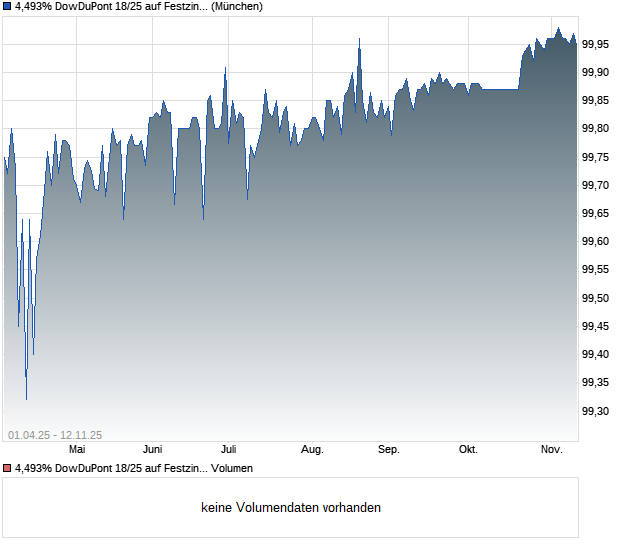The image size is (620, 546).
Task: Click the 99,80 y-axis value
Action: tap(595, 128)
